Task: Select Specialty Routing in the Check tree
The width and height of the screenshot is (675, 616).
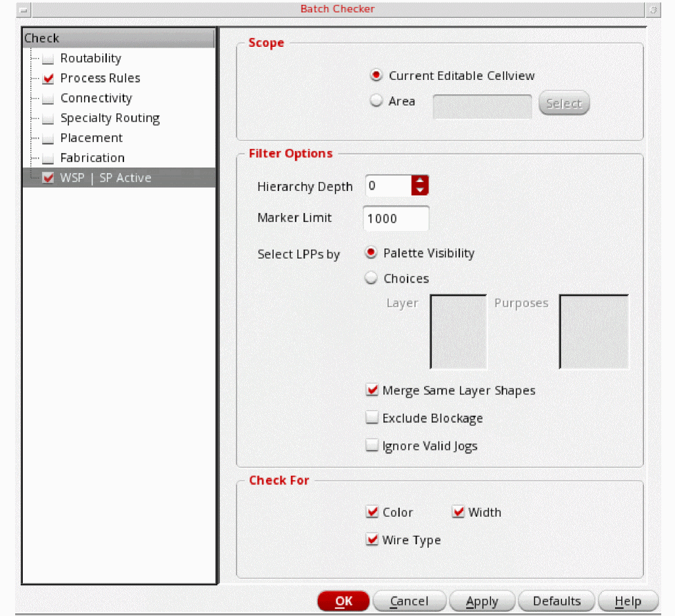Action: click(x=110, y=118)
